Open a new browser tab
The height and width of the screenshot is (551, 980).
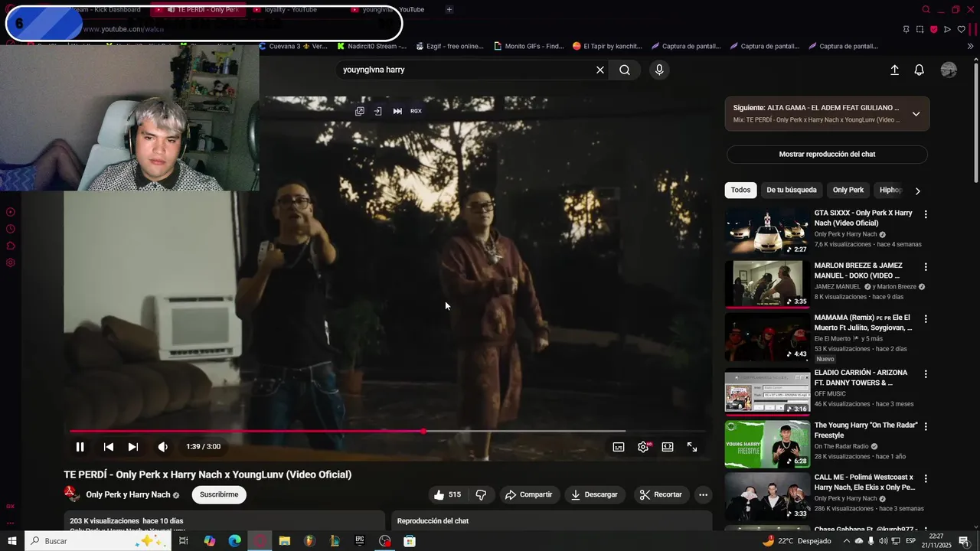(x=449, y=9)
